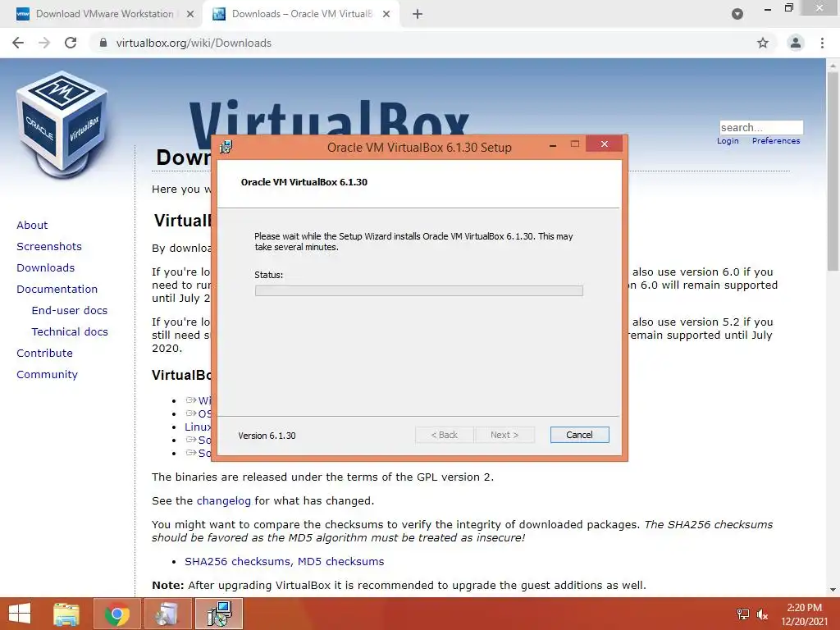The image size is (840, 630).
Task: Click the VirtualBox cube logo
Action: [62, 124]
